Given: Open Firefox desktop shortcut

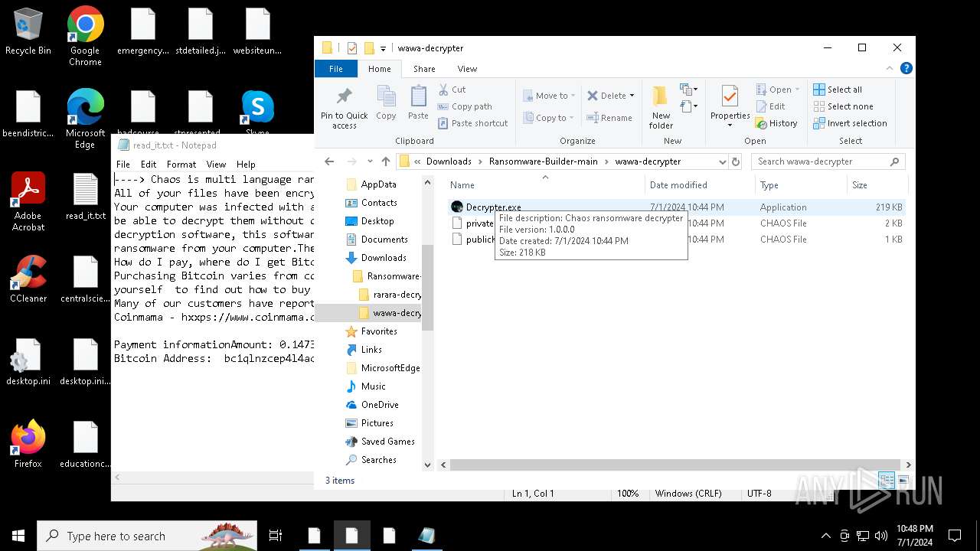Looking at the screenshot, I should (x=28, y=444).
